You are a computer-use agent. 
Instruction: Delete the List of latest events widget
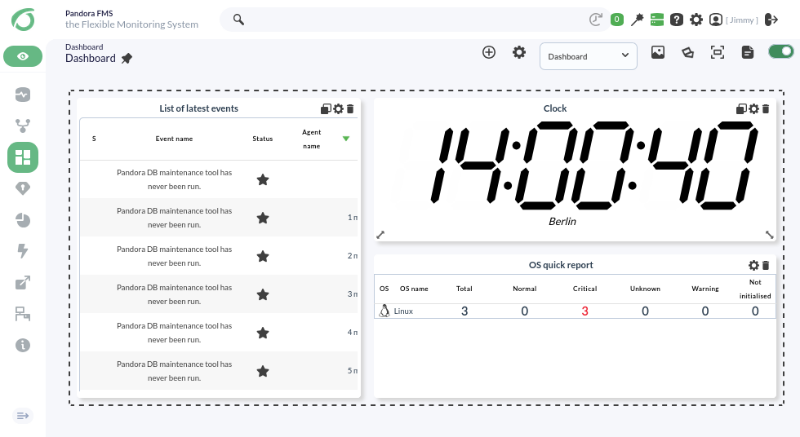(350, 109)
